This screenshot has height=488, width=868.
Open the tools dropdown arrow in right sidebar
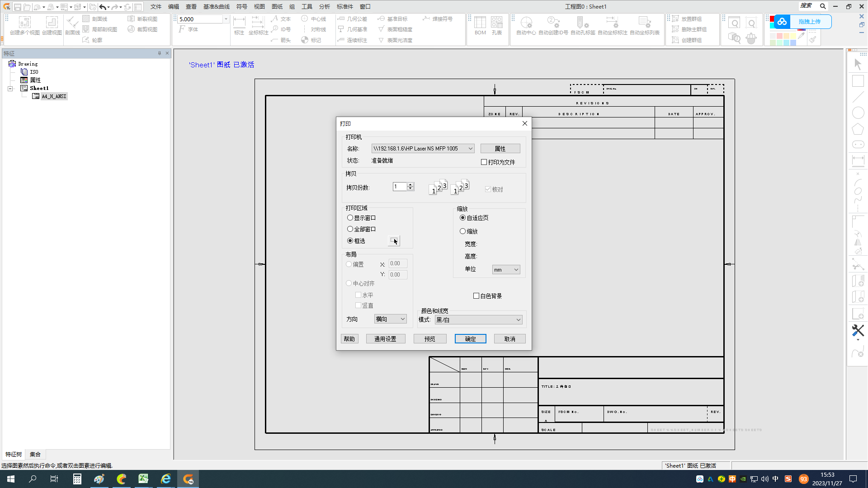858,340
